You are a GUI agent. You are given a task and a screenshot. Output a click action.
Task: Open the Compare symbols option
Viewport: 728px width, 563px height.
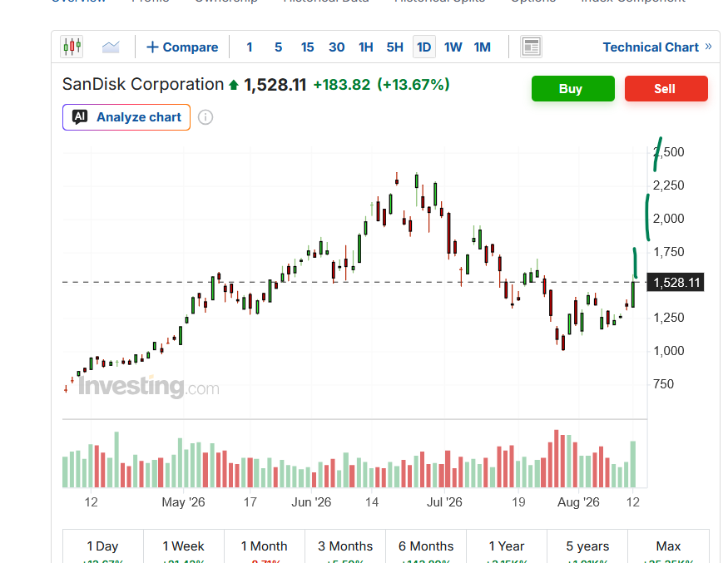182,47
